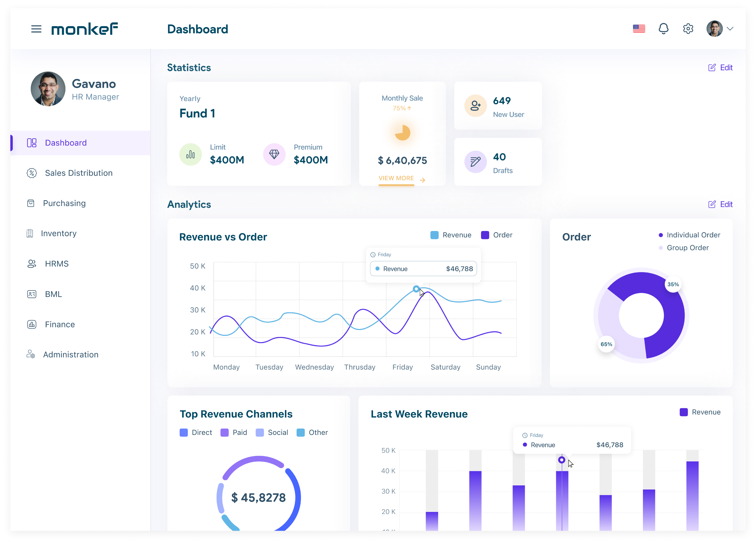756x543 pixels.
Task: Select the Inventory clipboard icon
Action: coord(30,233)
